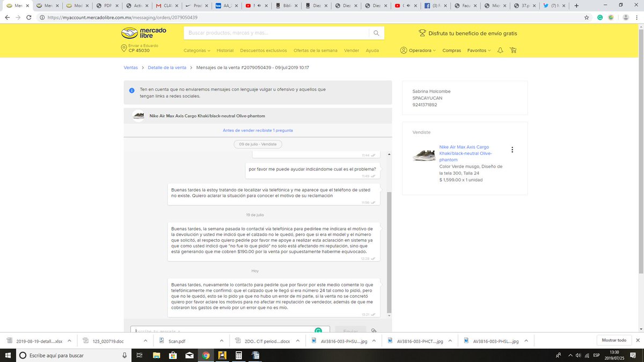Click the Operadora user profile icon
The height and width of the screenshot is (362, 644).
[403, 50]
